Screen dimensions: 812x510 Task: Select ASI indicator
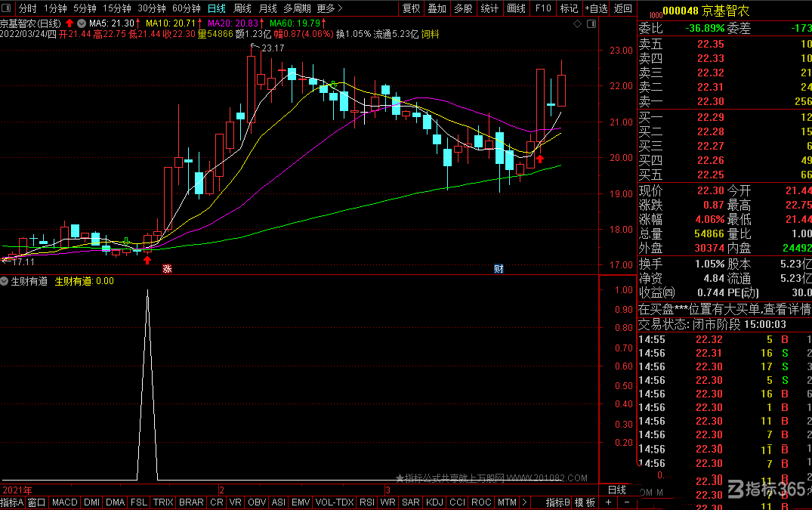tap(278, 502)
